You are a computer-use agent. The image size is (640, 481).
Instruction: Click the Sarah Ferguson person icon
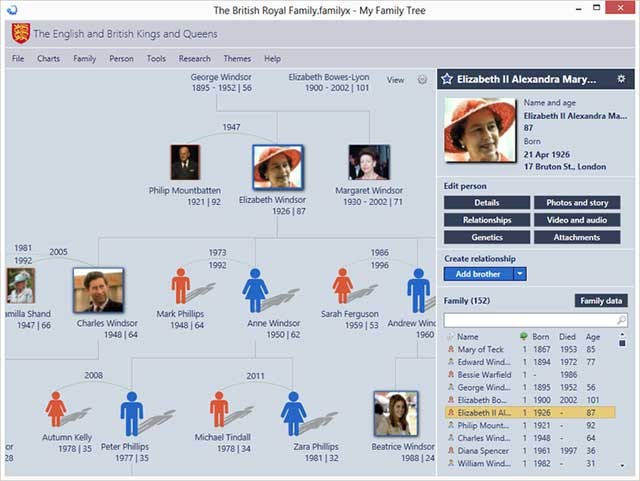(343, 286)
